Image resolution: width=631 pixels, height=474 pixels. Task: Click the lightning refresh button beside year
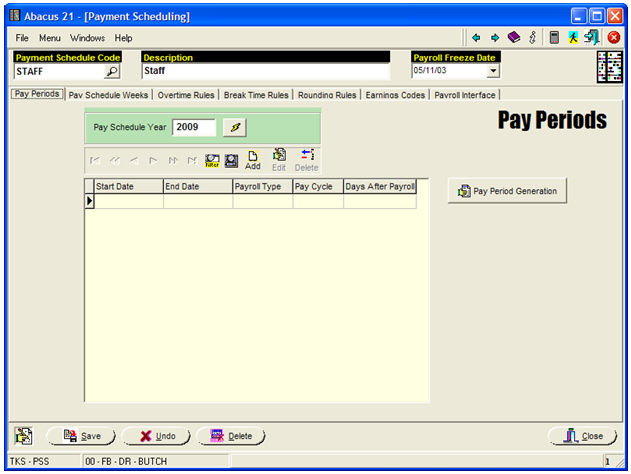click(x=234, y=127)
